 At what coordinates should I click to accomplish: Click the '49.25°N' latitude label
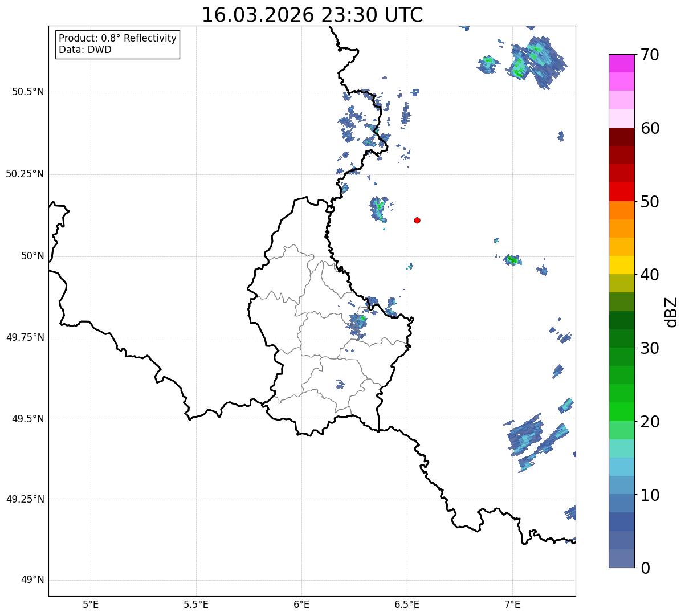point(25,499)
